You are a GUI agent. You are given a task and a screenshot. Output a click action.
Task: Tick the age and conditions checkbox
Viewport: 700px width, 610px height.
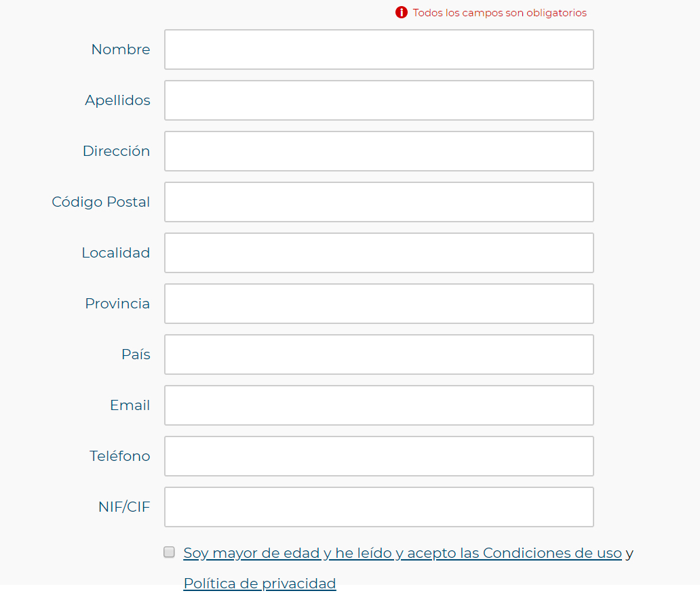point(169,552)
